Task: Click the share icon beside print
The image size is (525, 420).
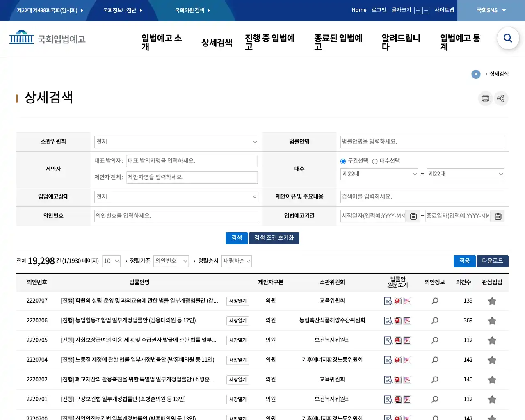Action: point(501,98)
